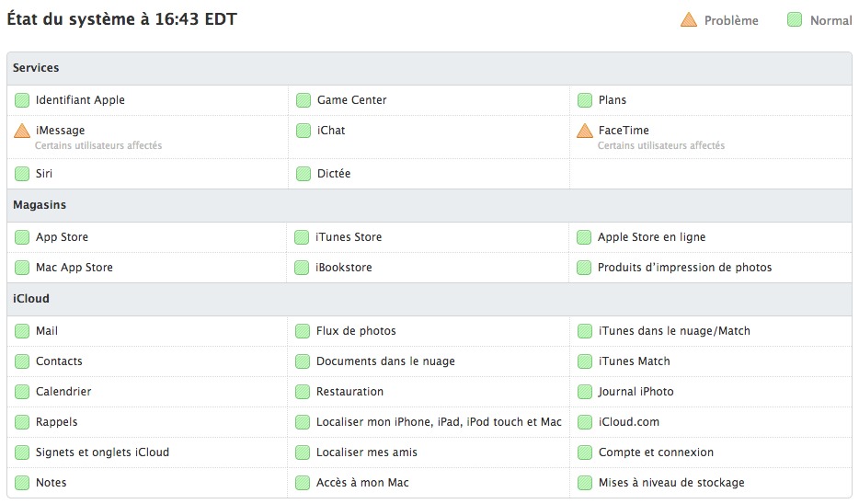The height and width of the screenshot is (504, 859).
Task: Click 'Localiser mon iPhone, iPad, iPod touch et Mac'
Action: click(x=439, y=422)
